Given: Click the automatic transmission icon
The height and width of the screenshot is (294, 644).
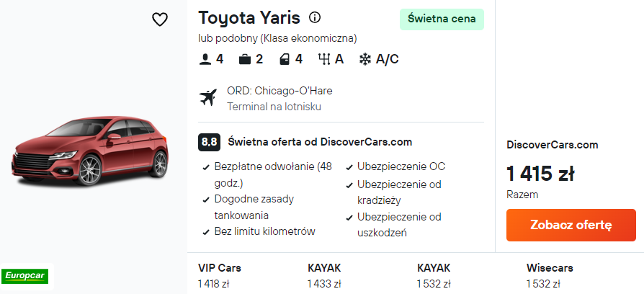Looking at the screenshot, I should (x=324, y=59).
